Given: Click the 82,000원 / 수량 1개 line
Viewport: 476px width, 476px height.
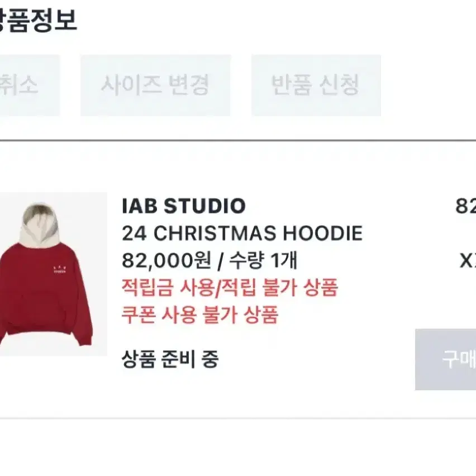Looking at the screenshot, I should [x=210, y=260].
